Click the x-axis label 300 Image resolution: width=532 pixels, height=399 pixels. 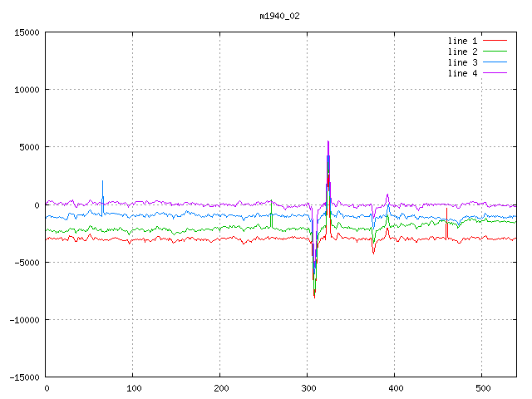click(308, 388)
